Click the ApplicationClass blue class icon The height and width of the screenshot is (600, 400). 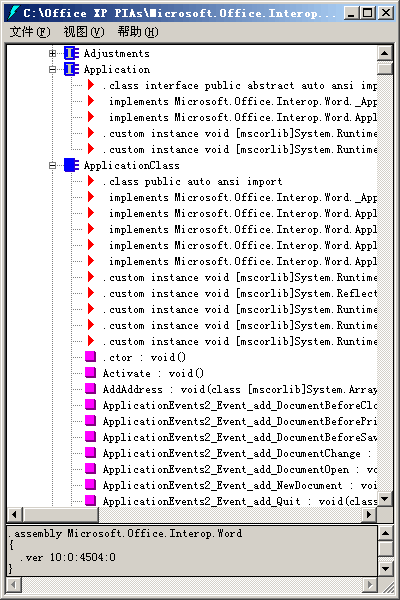72,165
